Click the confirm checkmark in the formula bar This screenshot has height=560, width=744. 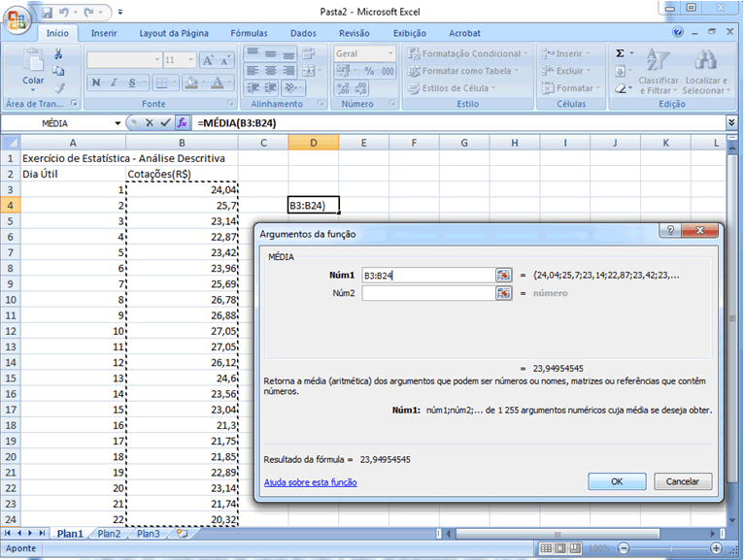165,123
